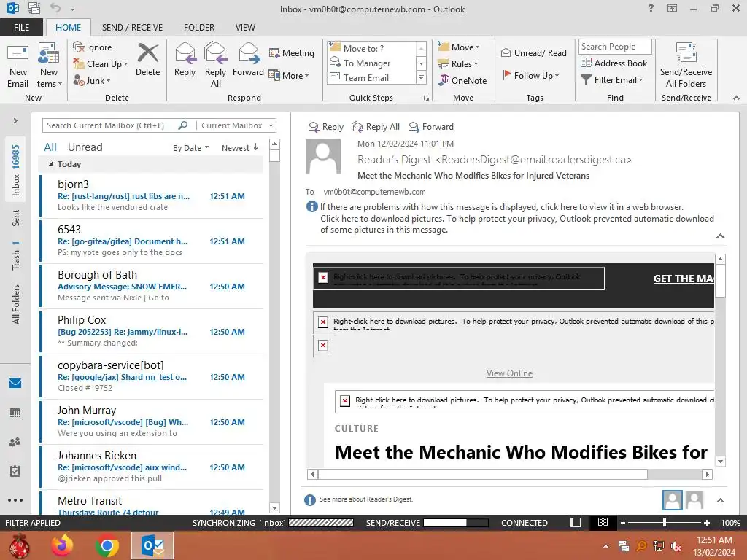Image resolution: width=747 pixels, height=560 pixels.
Task: Open email from John Murray
Action: pos(152,422)
